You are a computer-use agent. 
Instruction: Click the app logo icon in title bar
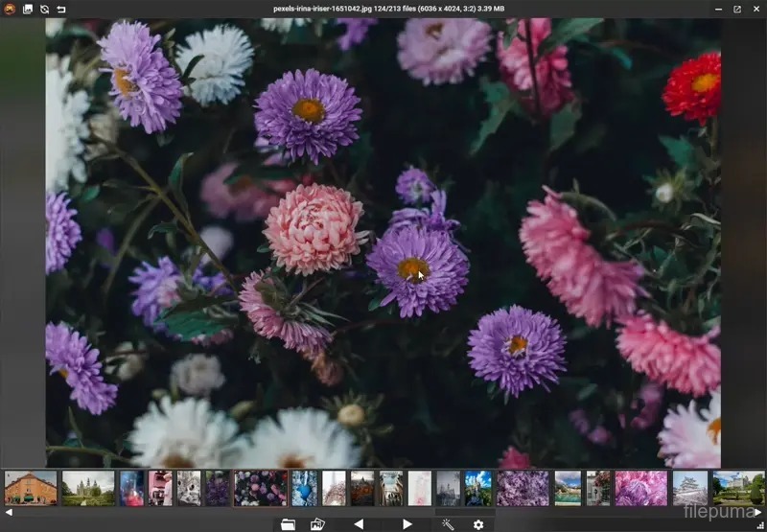click(x=10, y=9)
